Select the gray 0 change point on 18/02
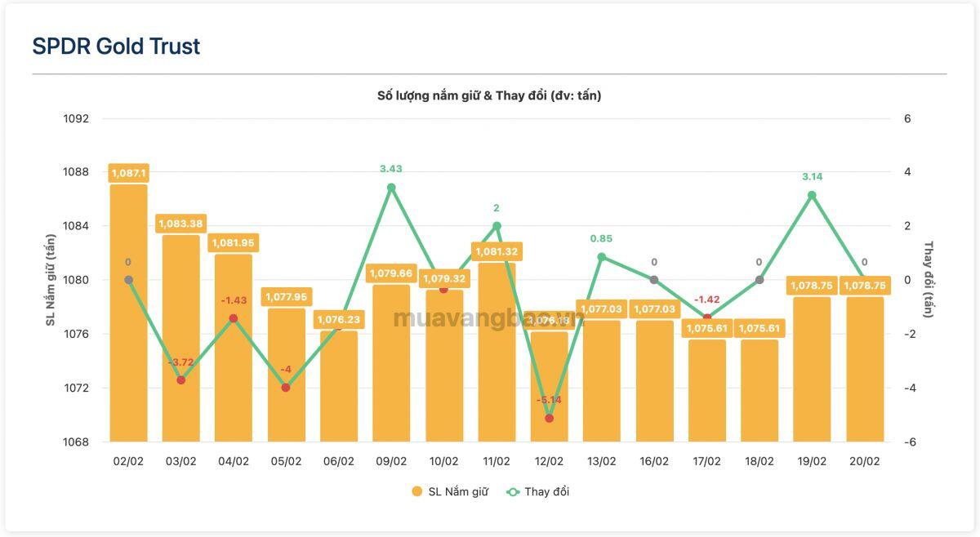980x537 pixels. coord(759,280)
